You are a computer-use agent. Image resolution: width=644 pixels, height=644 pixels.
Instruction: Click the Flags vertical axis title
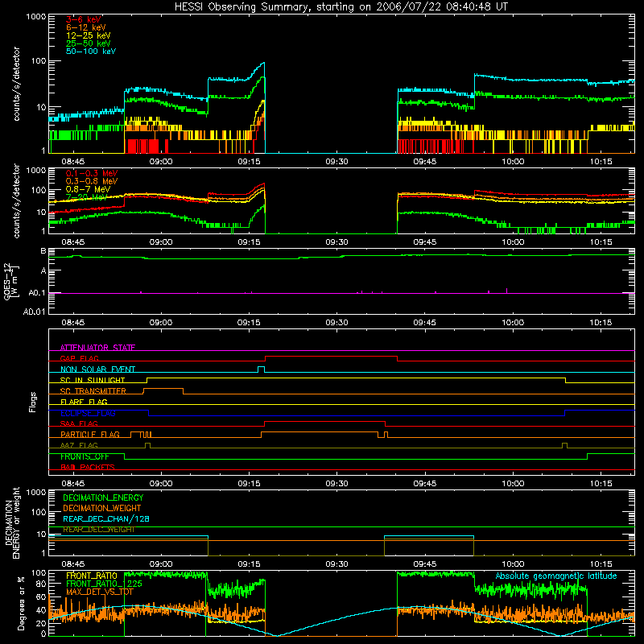coord(33,402)
